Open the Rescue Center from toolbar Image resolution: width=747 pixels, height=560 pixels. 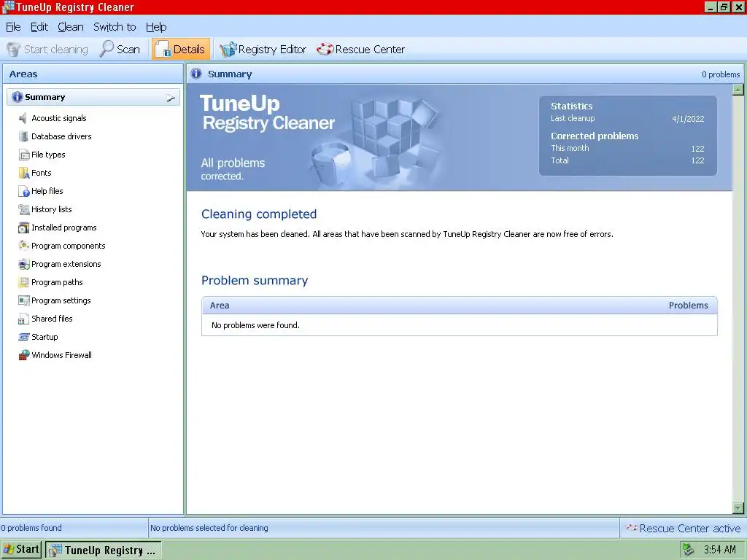pyautogui.click(x=360, y=50)
